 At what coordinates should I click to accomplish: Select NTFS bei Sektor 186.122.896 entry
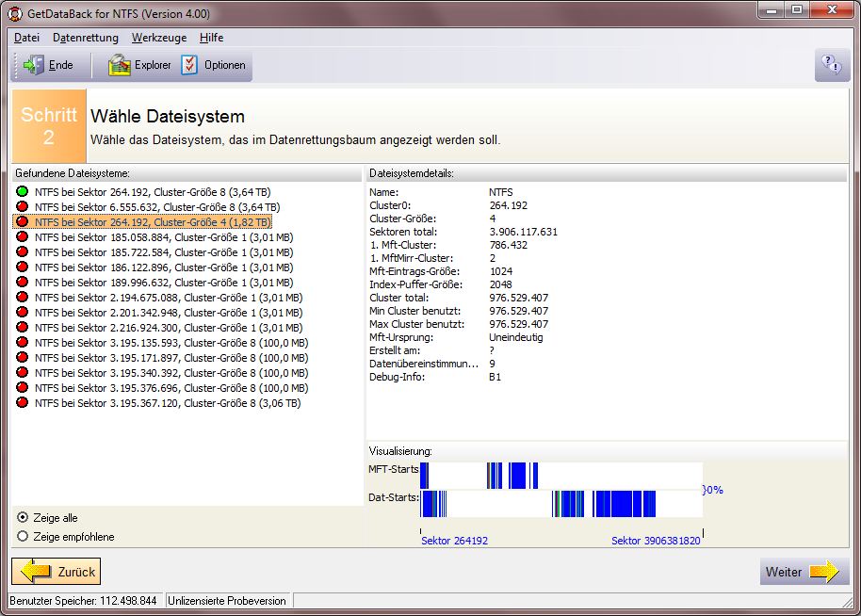click(164, 267)
